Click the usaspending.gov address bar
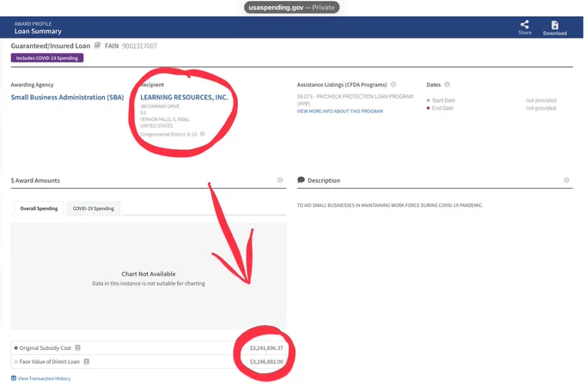Screen dimensions: 584x392 (x=292, y=8)
